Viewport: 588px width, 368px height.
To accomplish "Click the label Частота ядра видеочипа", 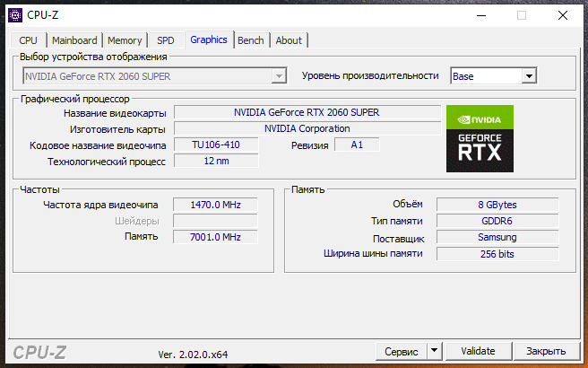I will click(100, 205).
